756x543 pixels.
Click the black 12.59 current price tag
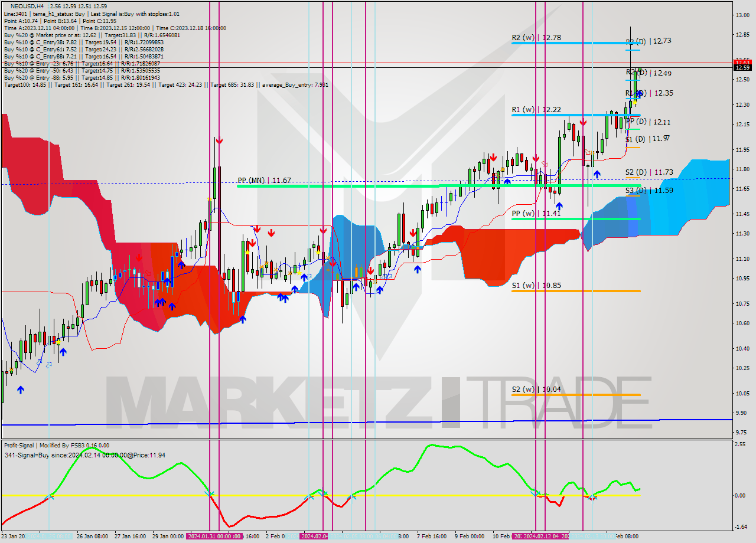point(742,68)
